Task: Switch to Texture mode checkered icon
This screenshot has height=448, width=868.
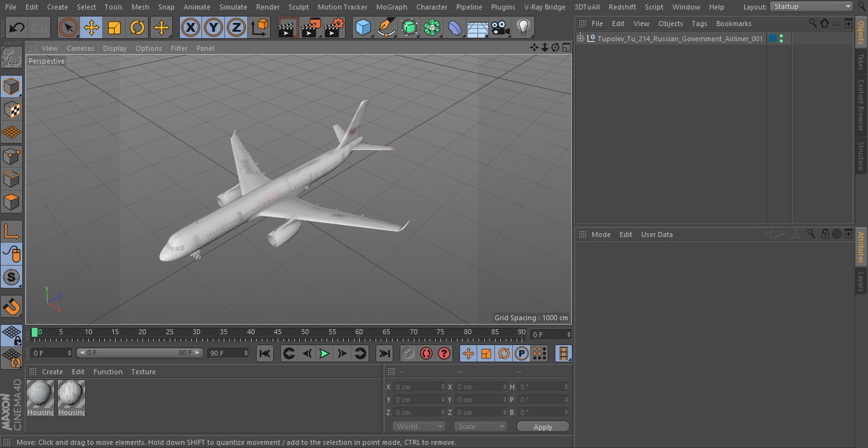Action: pos(11,109)
